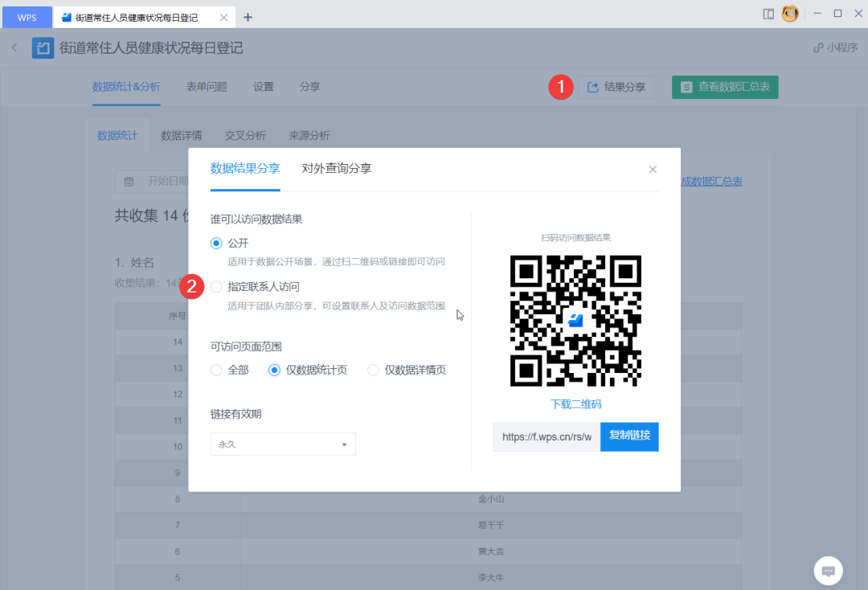Click the user avatar in the title bar
This screenshot has height=590, width=868.
click(790, 14)
